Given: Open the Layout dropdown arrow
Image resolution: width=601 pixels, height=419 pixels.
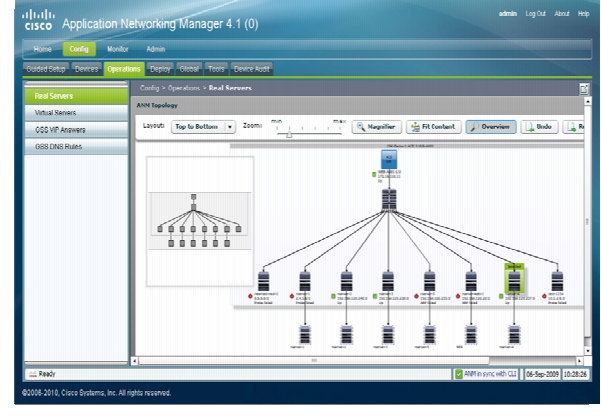Looking at the screenshot, I should [x=230, y=127].
